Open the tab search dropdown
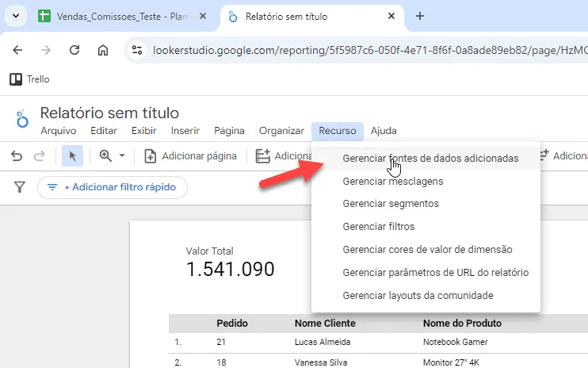Viewport: 588px width, 368px height. tap(16, 16)
